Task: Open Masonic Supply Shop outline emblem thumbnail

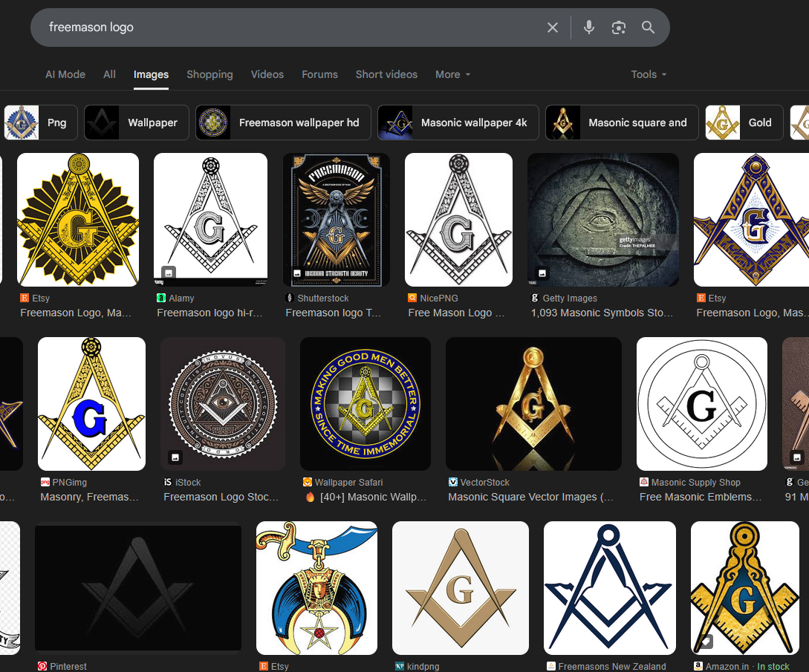Action: [x=702, y=404]
